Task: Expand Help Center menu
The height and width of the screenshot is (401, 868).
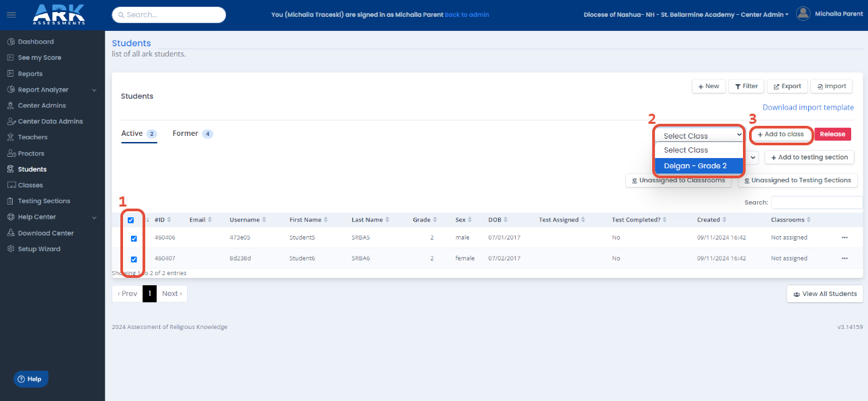Action: [x=52, y=217]
